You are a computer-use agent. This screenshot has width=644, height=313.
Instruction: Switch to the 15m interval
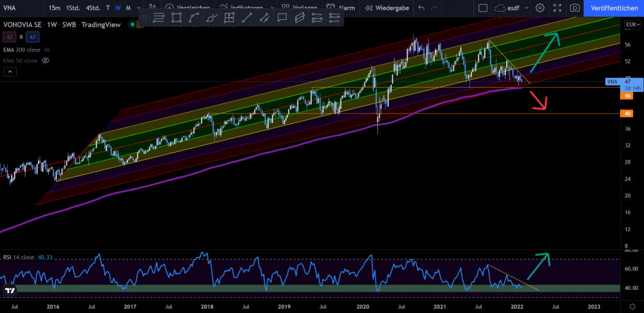tap(55, 8)
